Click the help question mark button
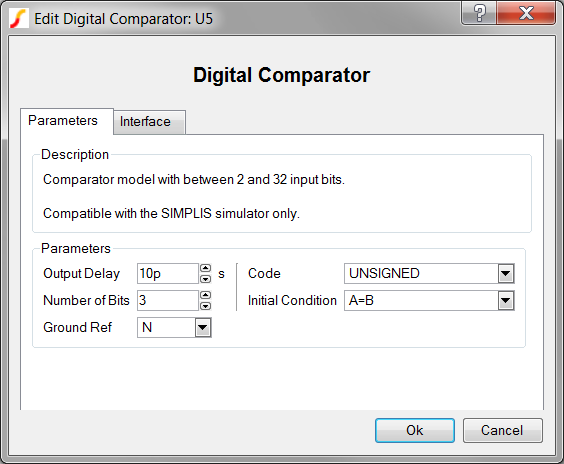The image size is (564, 464). pyautogui.click(x=479, y=13)
